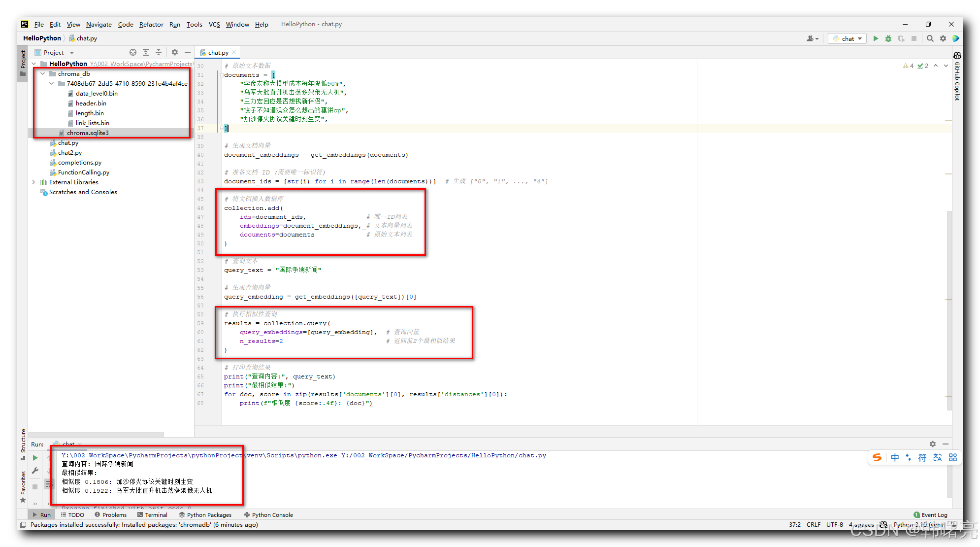980x547 pixels.
Task: Open the chat run configuration dropdown
Action: [848, 38]
